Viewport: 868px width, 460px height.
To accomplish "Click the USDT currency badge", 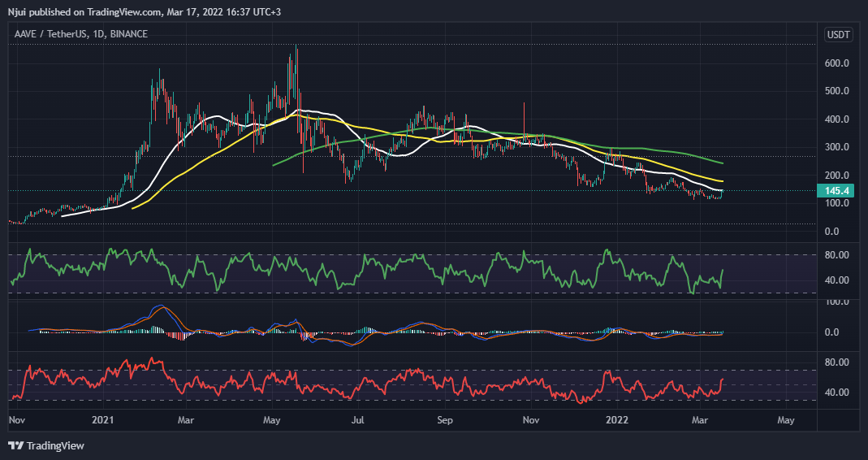I will tap(837, 34).
